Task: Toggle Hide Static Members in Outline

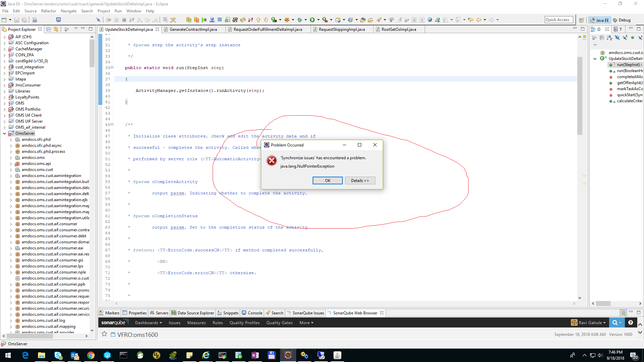Action: tap(625, 38)
